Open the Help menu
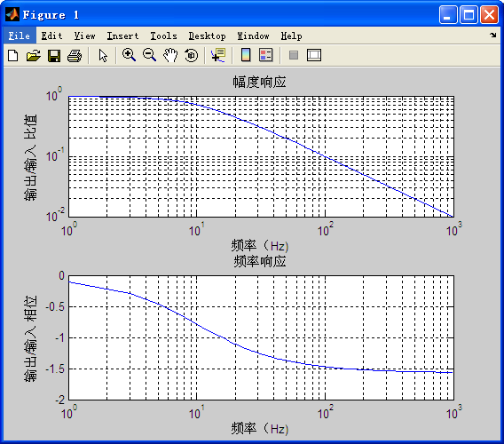 point(291,36)
